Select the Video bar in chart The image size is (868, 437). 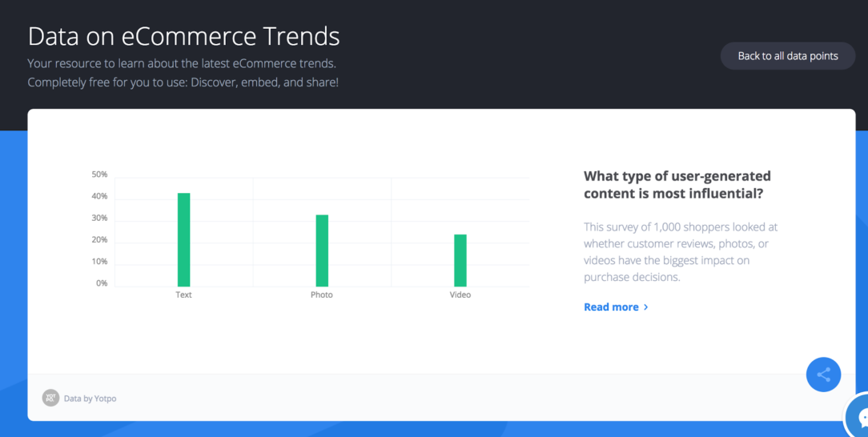pos(460,261)
